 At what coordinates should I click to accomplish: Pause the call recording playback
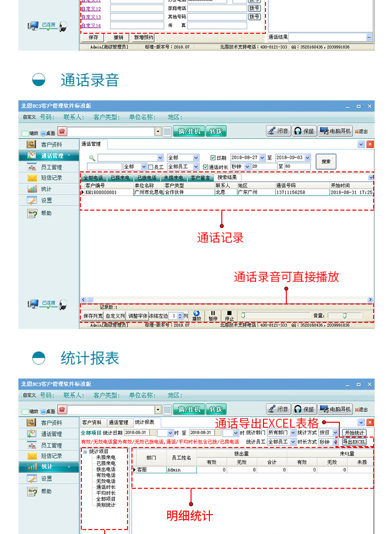pyautogui.click(x=213, y=316)
